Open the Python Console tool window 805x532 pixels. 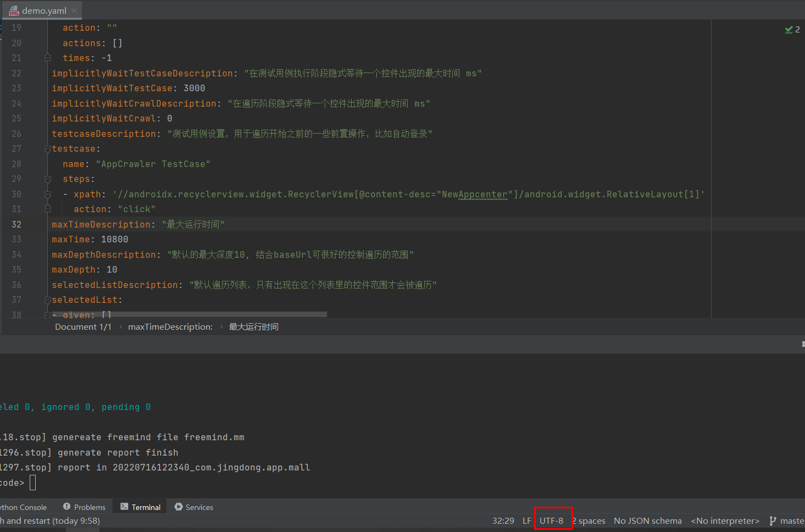(23, 507)
